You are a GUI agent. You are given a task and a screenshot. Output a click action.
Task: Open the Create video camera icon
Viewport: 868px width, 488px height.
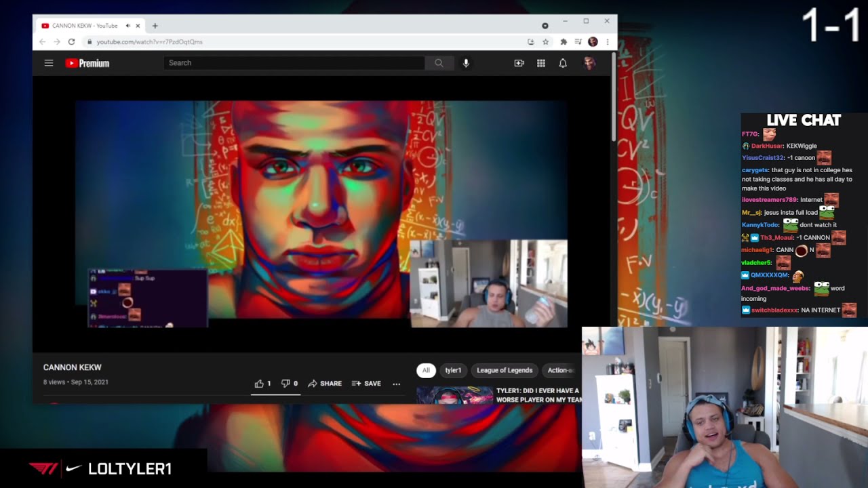coord(519,63)
